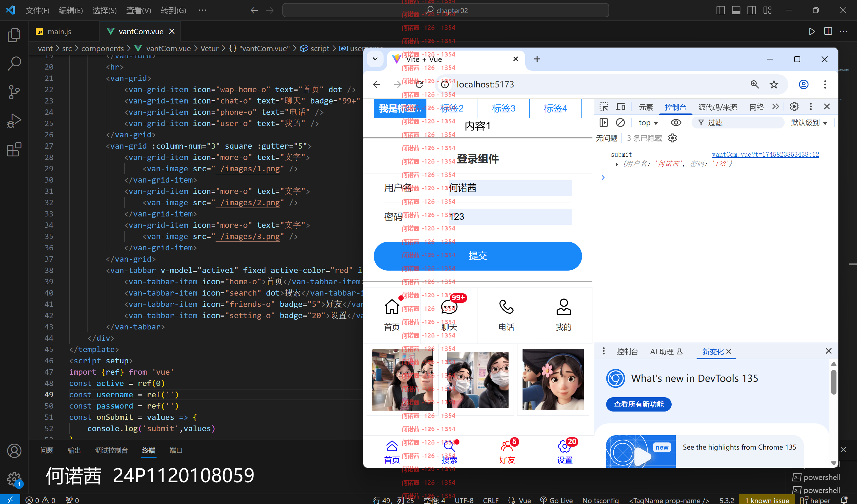Go back in the browser
Screen dimensions: 857x504
[376, 84]
